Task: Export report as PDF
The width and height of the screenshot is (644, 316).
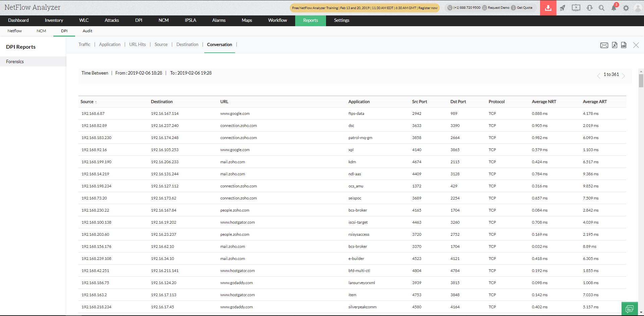Action: (x=614, y=45)
